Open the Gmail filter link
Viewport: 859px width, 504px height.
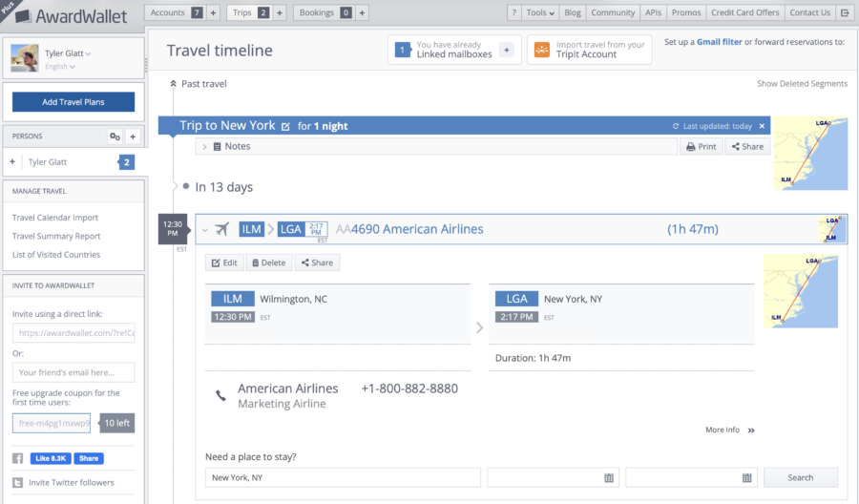(720, 42)
